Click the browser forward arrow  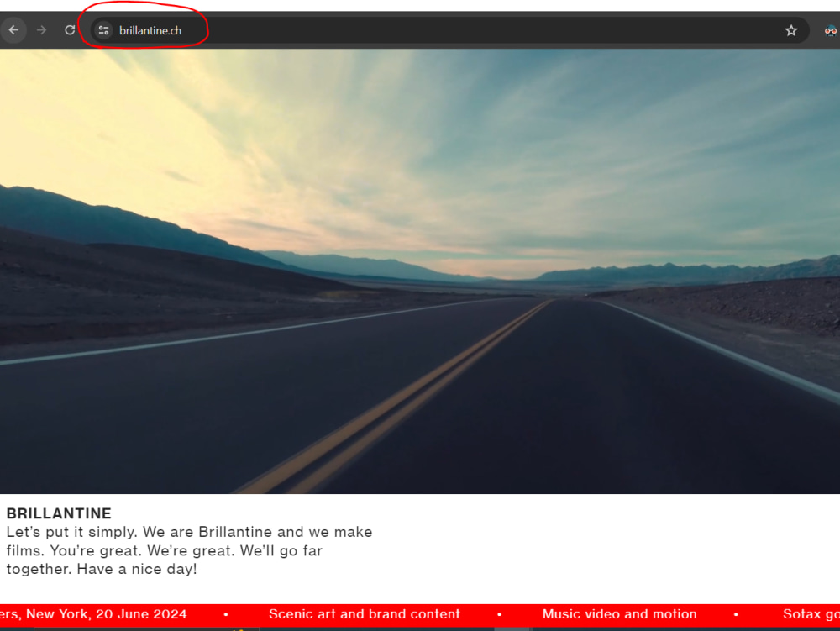[41, 30]
